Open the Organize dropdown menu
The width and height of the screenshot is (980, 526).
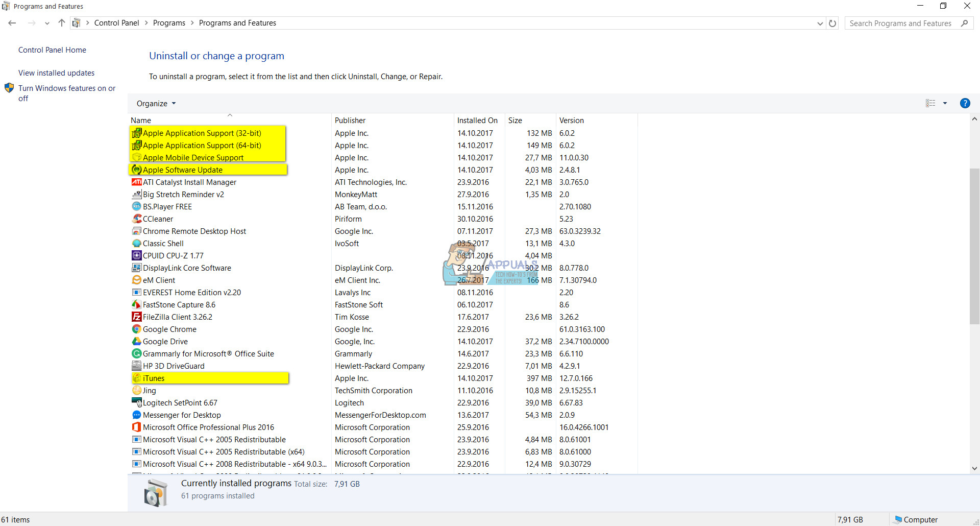(156, 104)
